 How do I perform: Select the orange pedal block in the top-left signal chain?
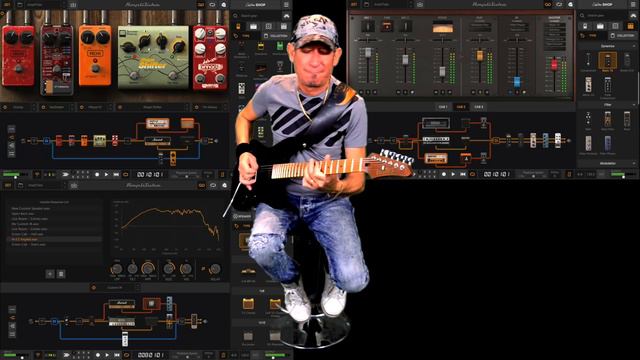pyautogui.click(x=84, y=140)
